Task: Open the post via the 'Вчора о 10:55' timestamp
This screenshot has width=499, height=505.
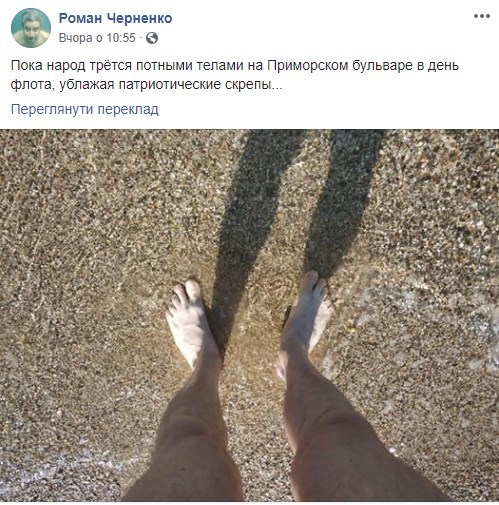Action: click(x=97, y=38)
